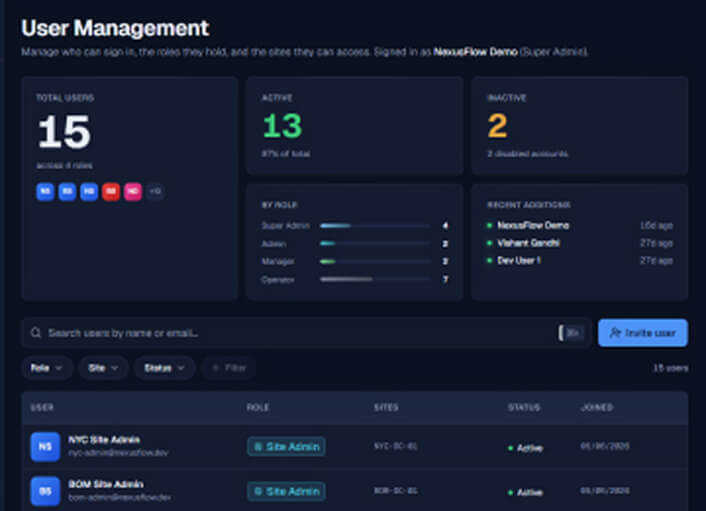706x511 pixels.
Task: Open the overflow avatar count chip in Total Users card
Action: click(155, 191)
